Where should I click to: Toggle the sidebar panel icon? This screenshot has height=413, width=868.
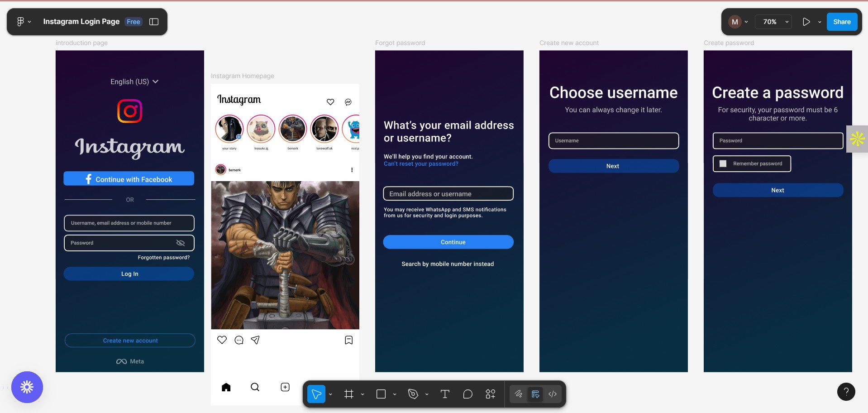(x=154, y=22)
